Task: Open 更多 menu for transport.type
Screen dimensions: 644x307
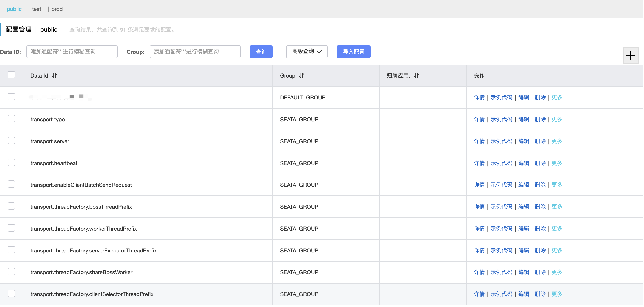Action: tap(557, 119)
